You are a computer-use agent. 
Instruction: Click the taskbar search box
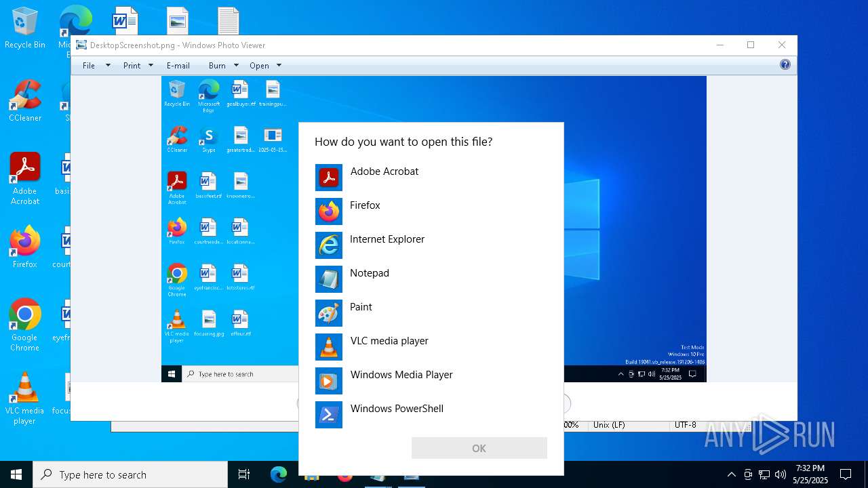[130, 474]
